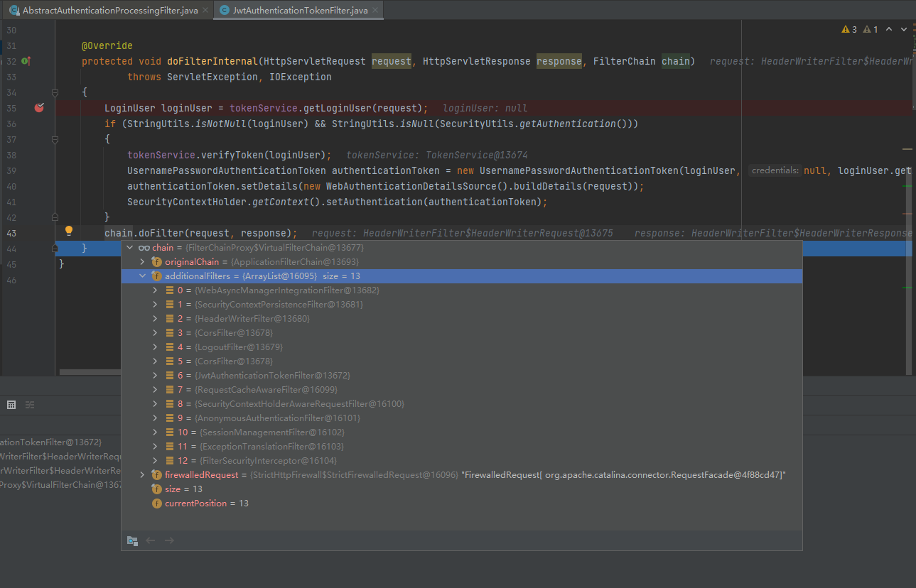Click the fold end marker at line 42
916x588 pixels.
click(x=55, y=217)
